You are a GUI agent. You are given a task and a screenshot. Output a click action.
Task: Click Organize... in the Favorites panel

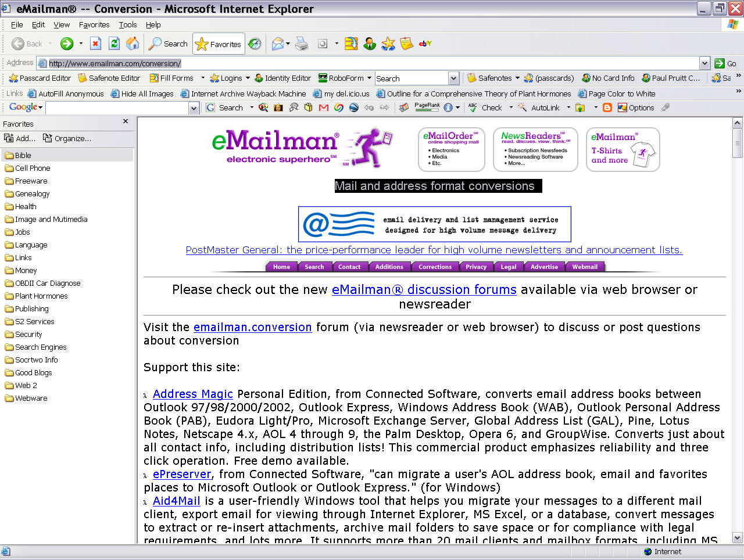pos(67,138)
